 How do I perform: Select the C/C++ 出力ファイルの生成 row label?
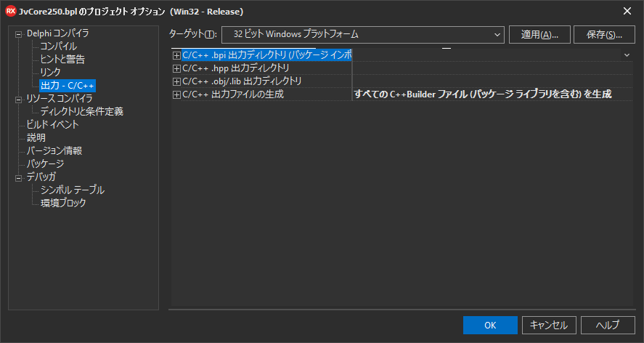click(x=233, y=94)
